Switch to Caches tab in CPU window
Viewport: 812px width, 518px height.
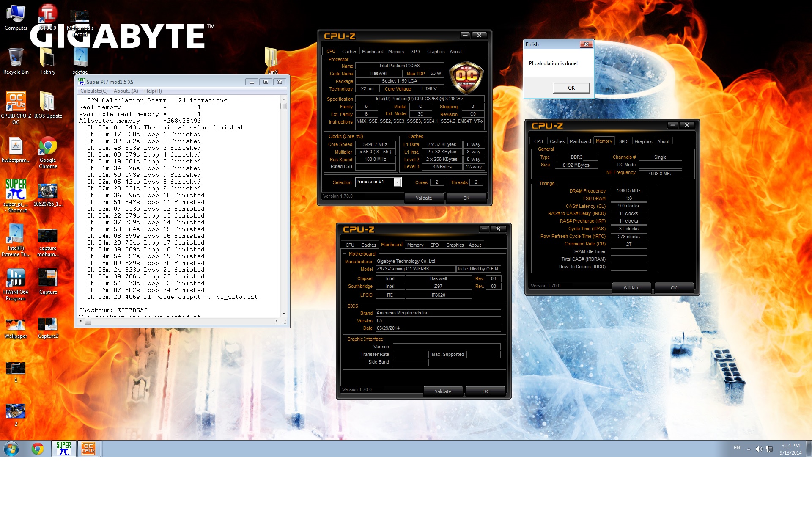pyautogui.click(x=349, y=52)
